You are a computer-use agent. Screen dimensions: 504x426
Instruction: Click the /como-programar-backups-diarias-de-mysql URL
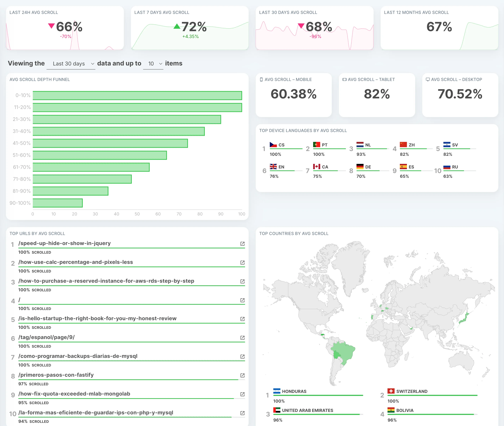[x=78, y=356]
